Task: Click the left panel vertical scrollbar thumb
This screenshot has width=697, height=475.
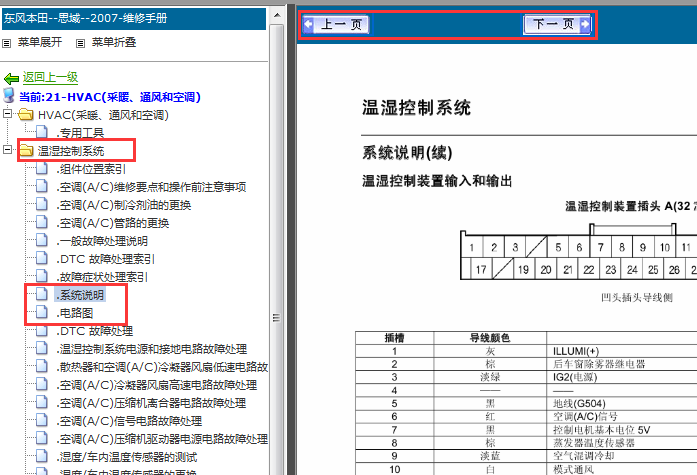Action: coord(276,251)
